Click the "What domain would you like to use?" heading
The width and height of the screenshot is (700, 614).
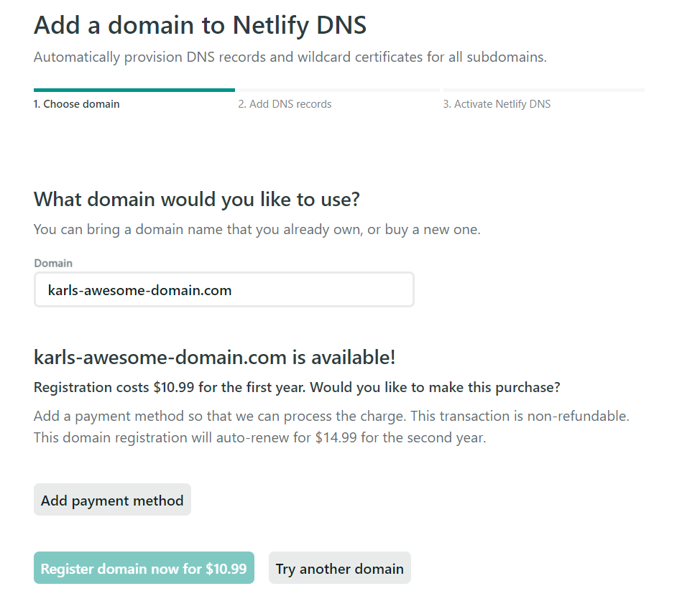point(196,199)
